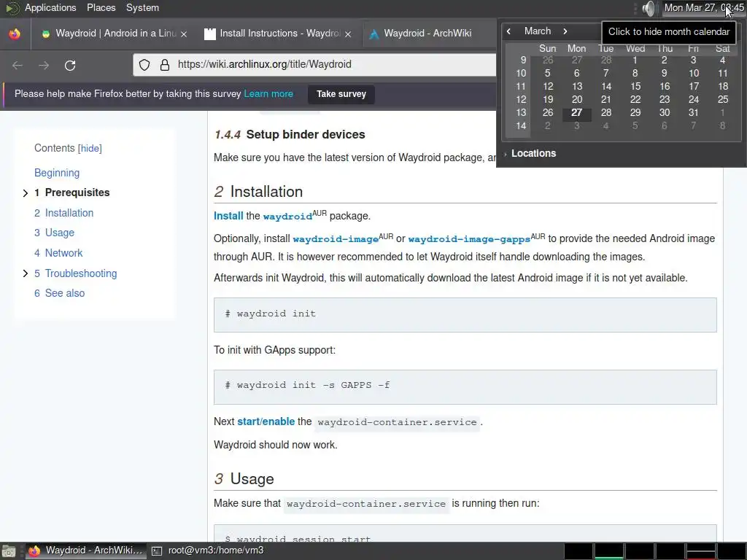747x560 pixels.
Task: Expand Prerequisites in contents
Action: coord(26,192)
